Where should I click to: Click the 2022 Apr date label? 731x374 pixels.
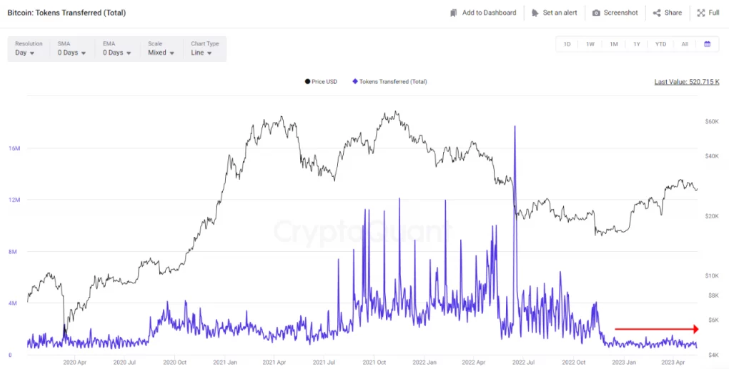(474, 362)
